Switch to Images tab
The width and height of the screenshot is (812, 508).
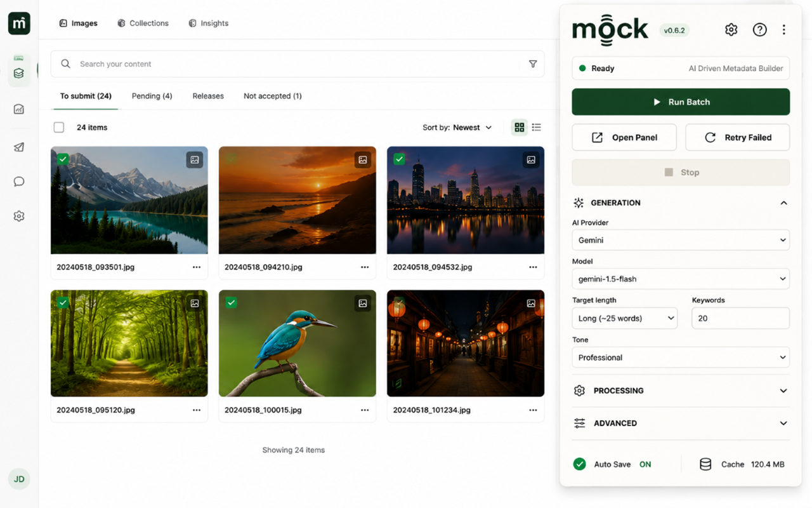[x=78, y=23]
